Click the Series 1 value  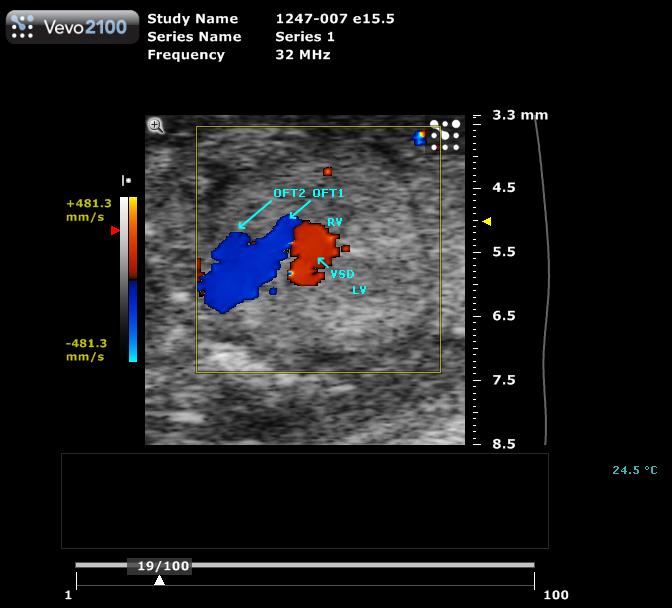point(305,37)
